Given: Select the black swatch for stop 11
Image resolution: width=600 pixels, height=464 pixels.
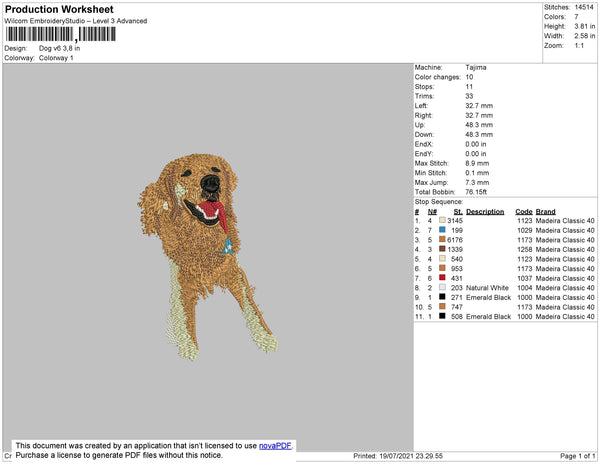Looking at the screenshot, I should click(x=442, y=316).
